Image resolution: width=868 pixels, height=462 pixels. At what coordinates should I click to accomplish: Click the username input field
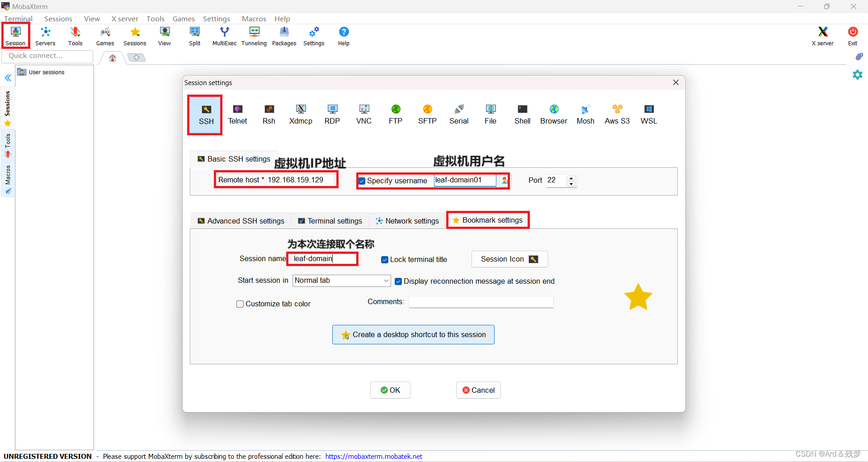pyautogui.click(x=465, y=180)
